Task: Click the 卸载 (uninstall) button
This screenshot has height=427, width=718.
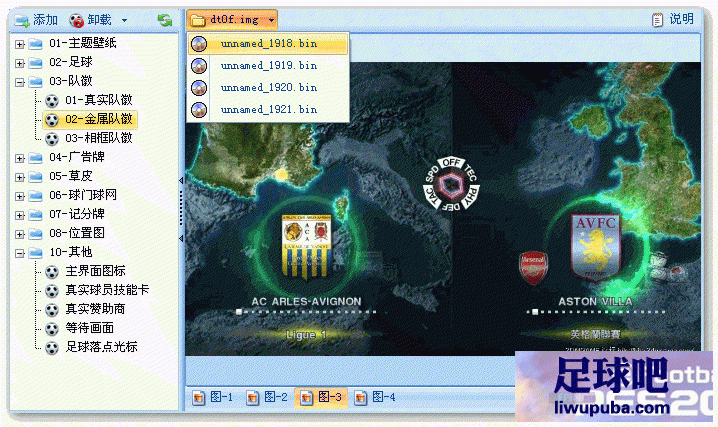Action: tap(91, 20)
